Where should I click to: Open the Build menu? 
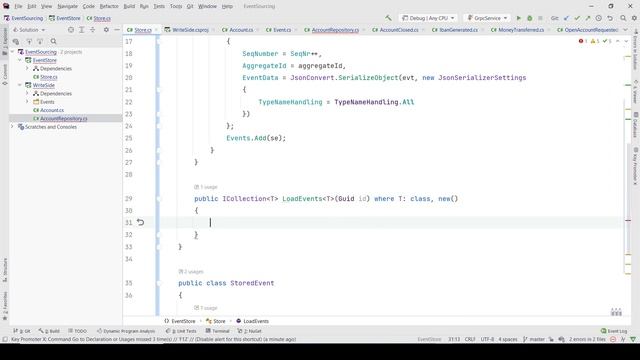[129, 6]
